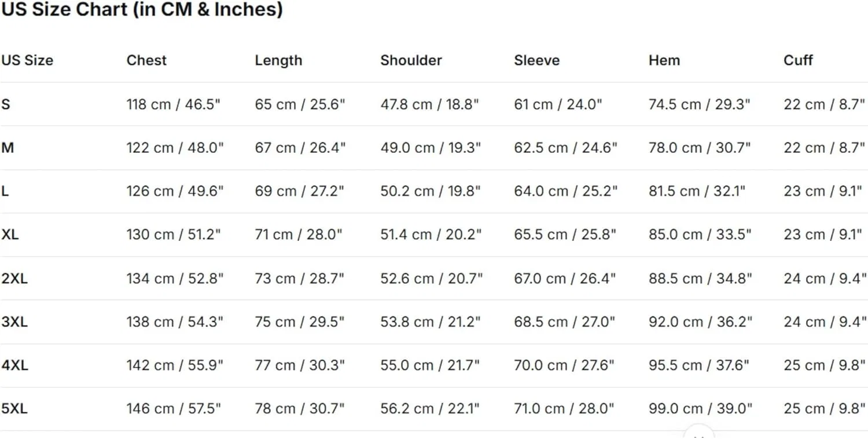This screenshot has width=868, height=439.
Task: Select the Sleeve column header
Action: pos(536,60)
